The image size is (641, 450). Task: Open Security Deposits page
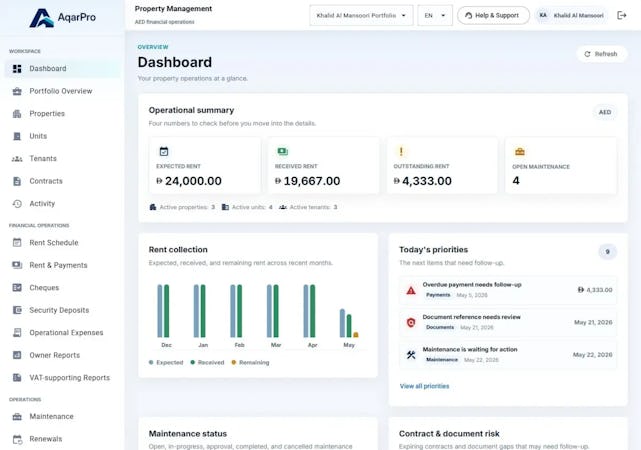click(x=62, y=310)
